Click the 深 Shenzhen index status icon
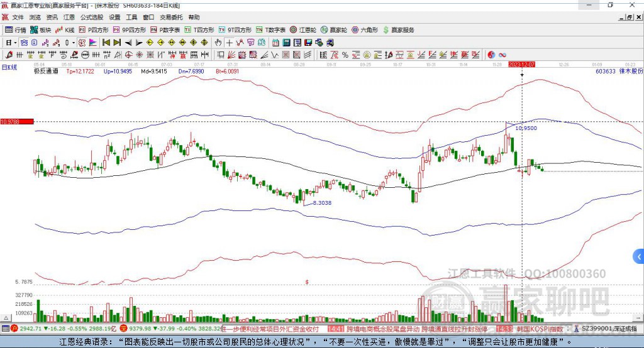The image size is (644, 348). [x=124, y=329]
